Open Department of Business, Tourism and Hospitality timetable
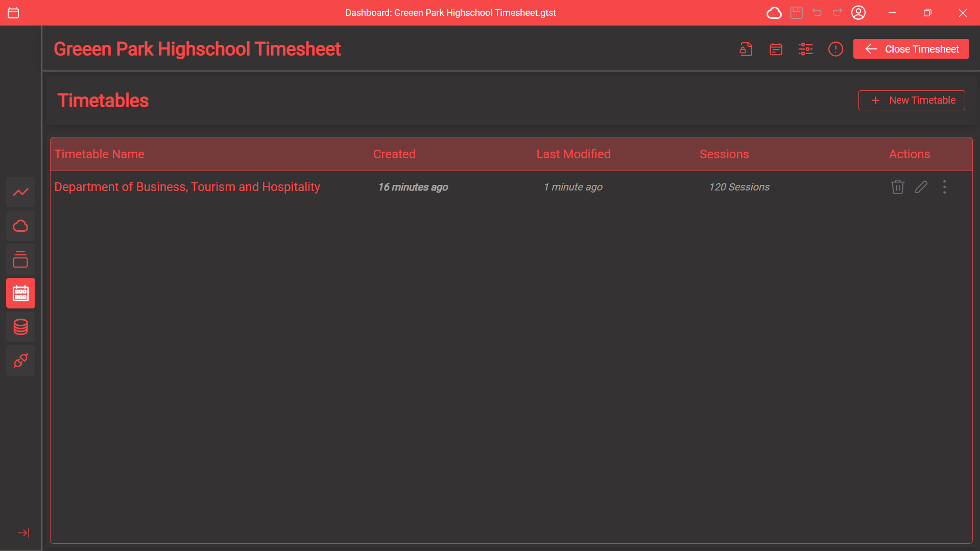 click(187, 187)
